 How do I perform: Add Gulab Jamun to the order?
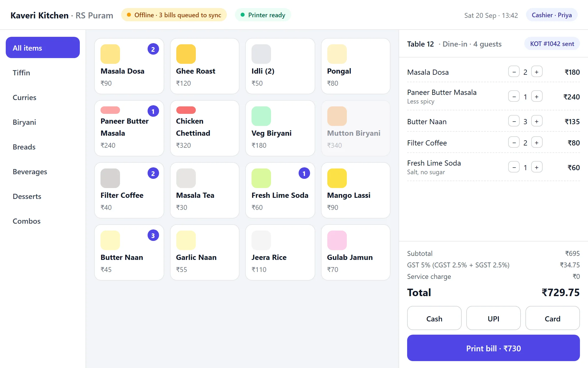(x=356, y=252)
